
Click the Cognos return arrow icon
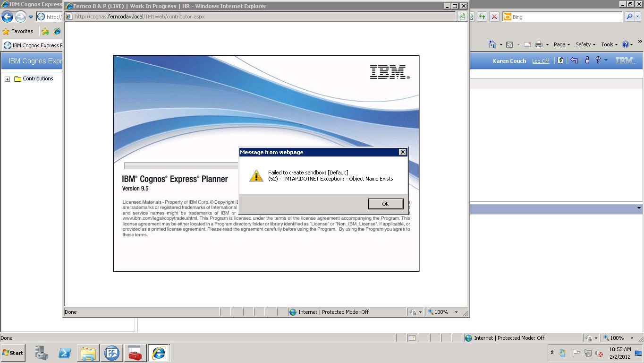574,60
